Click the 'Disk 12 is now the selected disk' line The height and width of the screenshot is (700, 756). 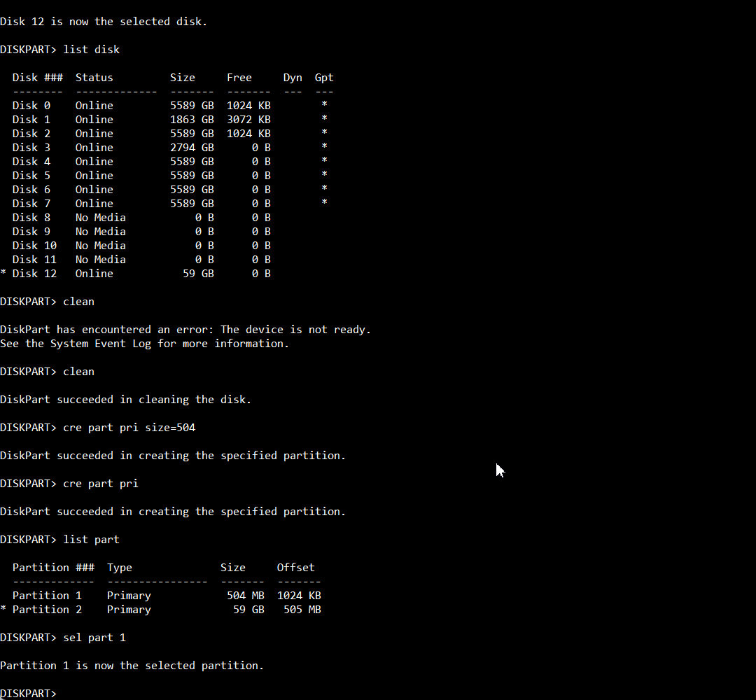coord(104,21)
